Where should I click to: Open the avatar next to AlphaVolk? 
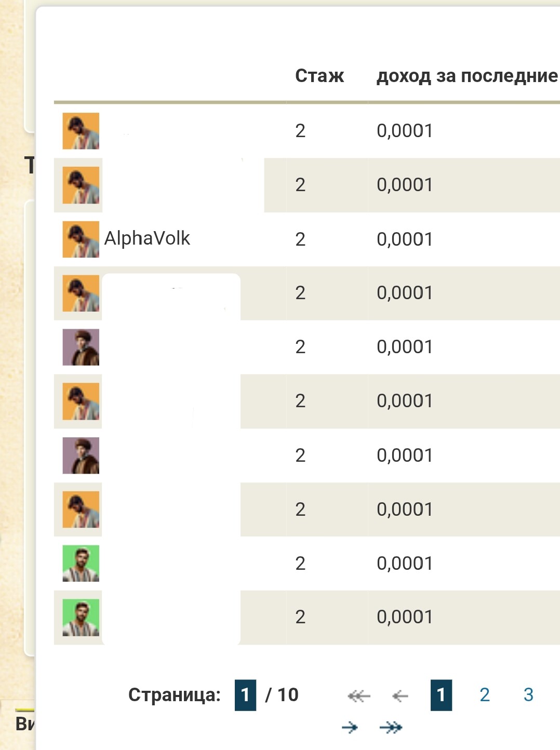(x=81, y=239)
